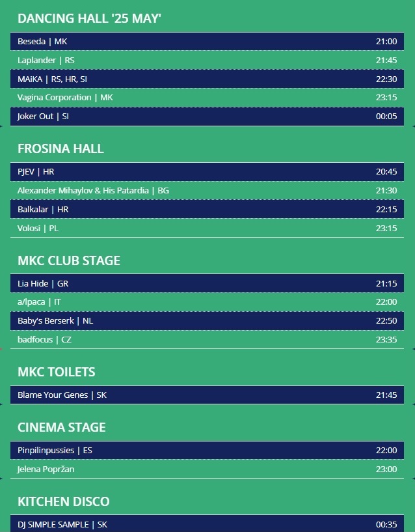Click the Pinpilinpussies | ES entry
Image resolution: width=415 pixels, height=532 pixels.
click(207, 450)
